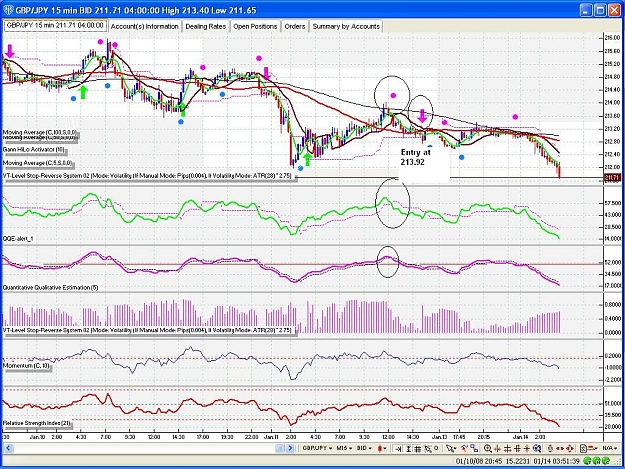This screenshot has height=469, width=625.
Task: Click the Quantitative Qualitative Estimation(5) label
Action: [x=50, y=287]
